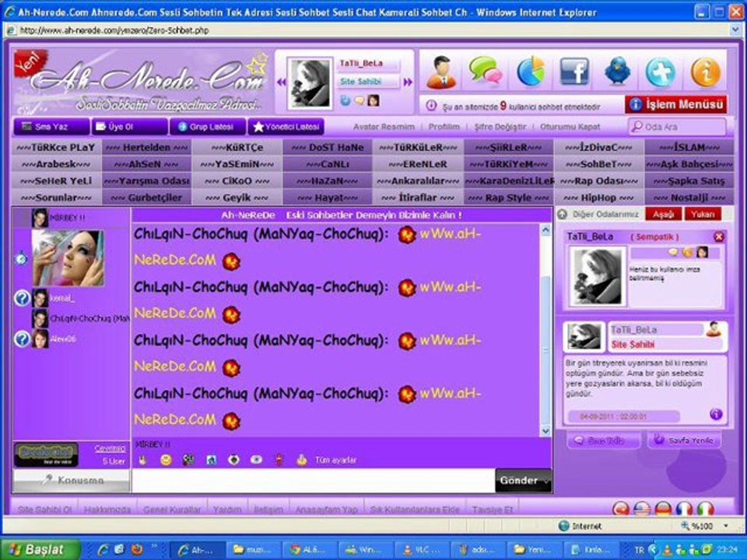Close the TaTli_BeLa Sempatik profile card

point(719,236)
